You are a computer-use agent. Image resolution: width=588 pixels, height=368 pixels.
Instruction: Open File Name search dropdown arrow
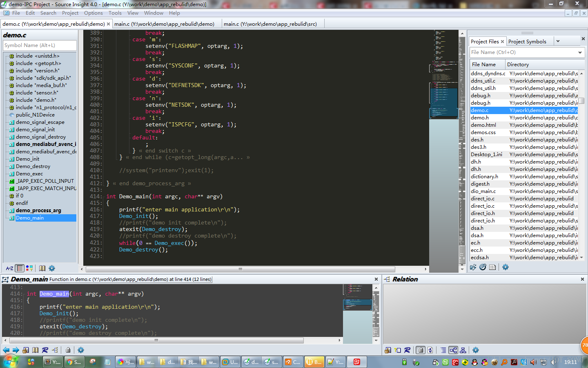580,52
